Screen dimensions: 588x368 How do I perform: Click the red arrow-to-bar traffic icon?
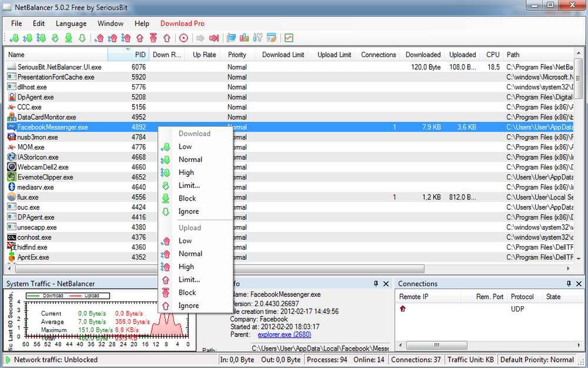tap(214, 38)
